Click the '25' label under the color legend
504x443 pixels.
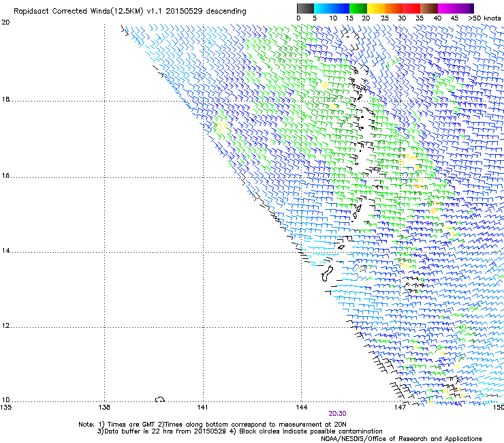tap(385, 18)
